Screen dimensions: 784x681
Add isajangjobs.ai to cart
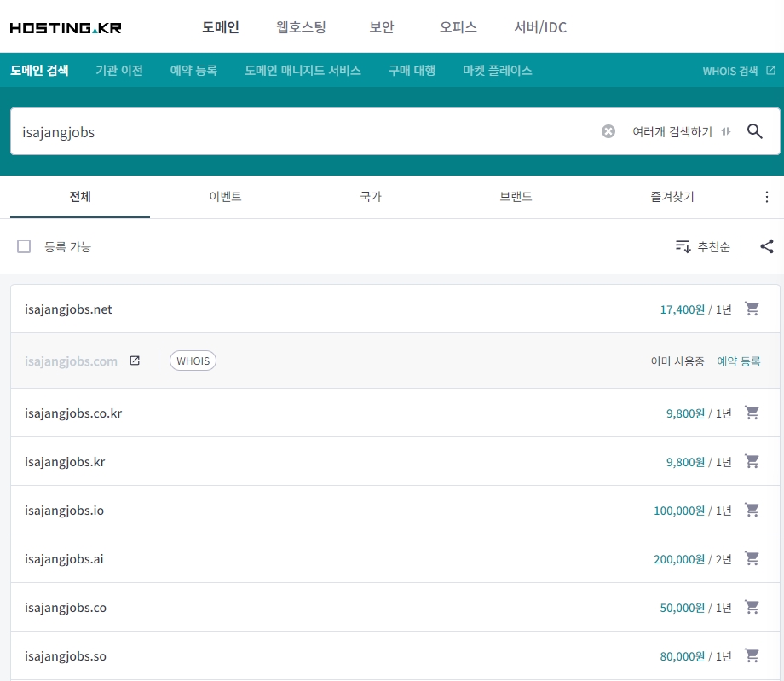(x=752, y=558)
